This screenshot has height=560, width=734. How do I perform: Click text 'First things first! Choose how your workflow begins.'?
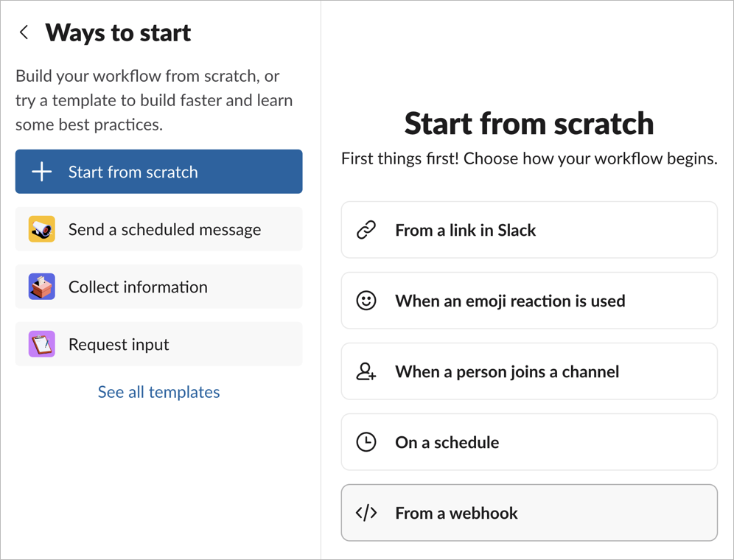(x=529, y=158)
